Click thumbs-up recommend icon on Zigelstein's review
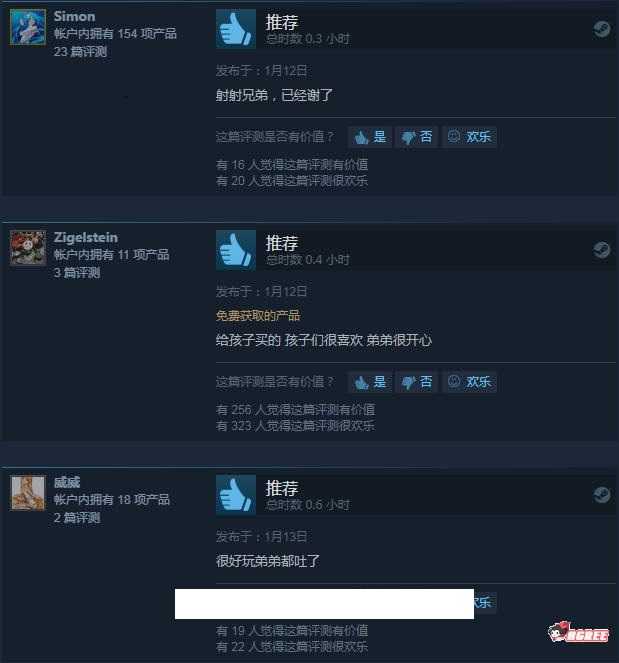 point(236,250)
